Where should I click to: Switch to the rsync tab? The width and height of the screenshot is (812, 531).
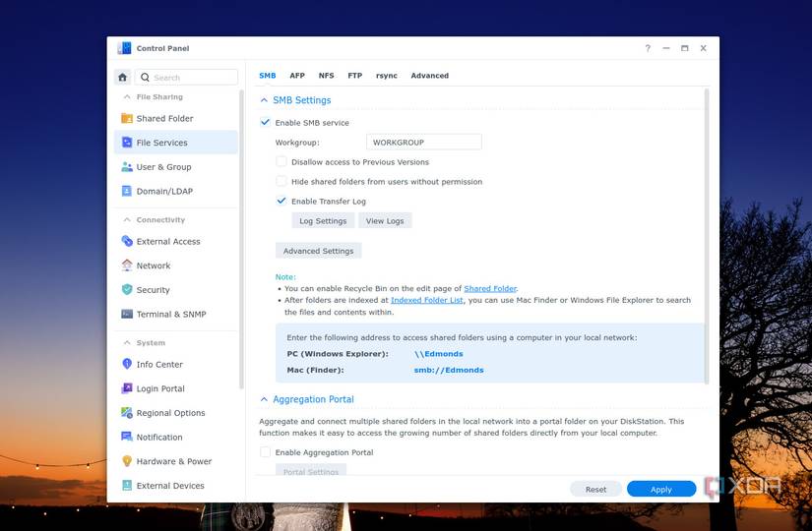pyautogui.click(x=387, y=76)
